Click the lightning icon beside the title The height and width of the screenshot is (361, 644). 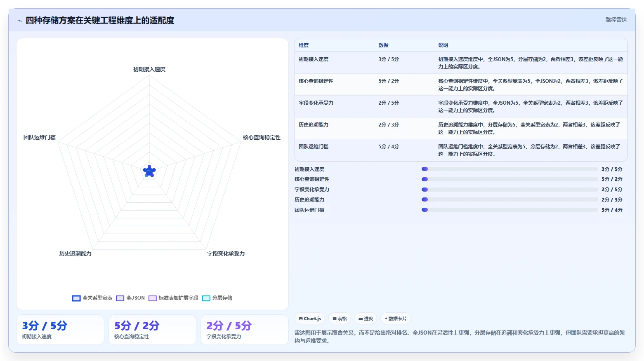[19, 21]
